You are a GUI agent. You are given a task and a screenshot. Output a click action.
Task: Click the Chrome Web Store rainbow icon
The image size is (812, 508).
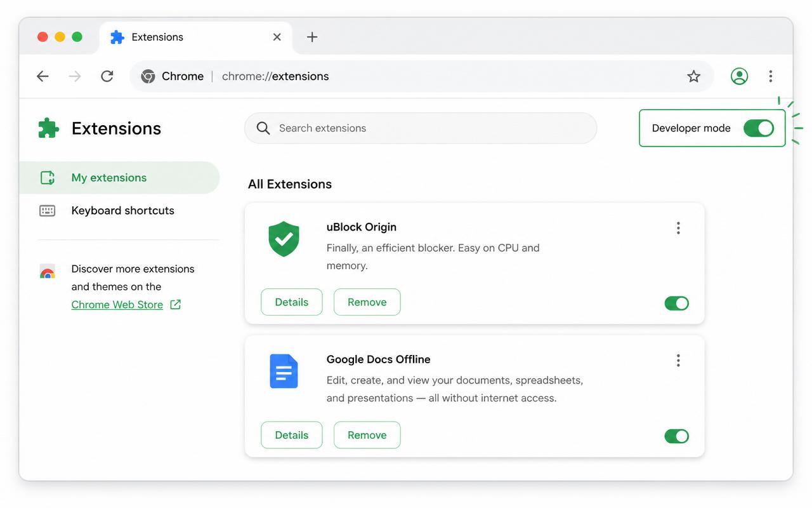pyautogui.click(x=48, y=272)
